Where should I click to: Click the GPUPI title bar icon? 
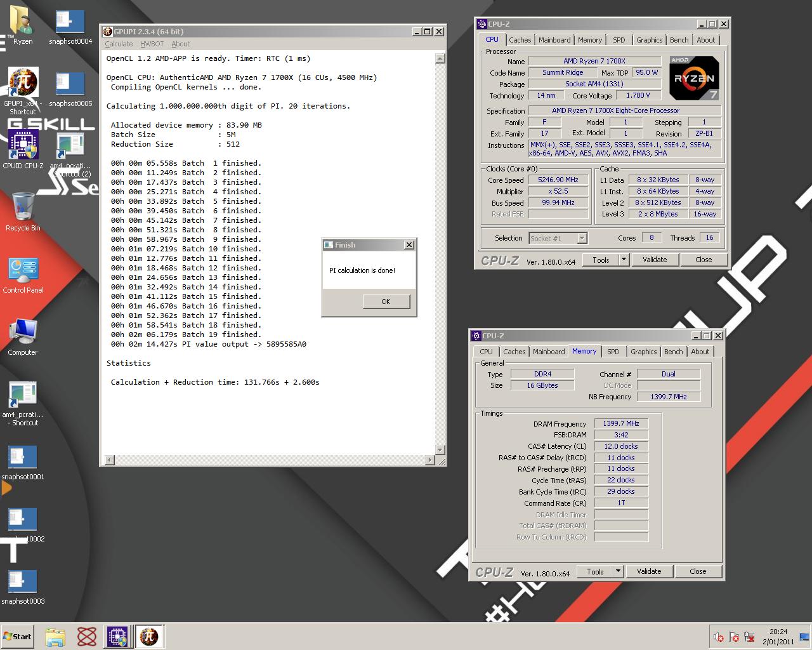[x=108, y=32]
